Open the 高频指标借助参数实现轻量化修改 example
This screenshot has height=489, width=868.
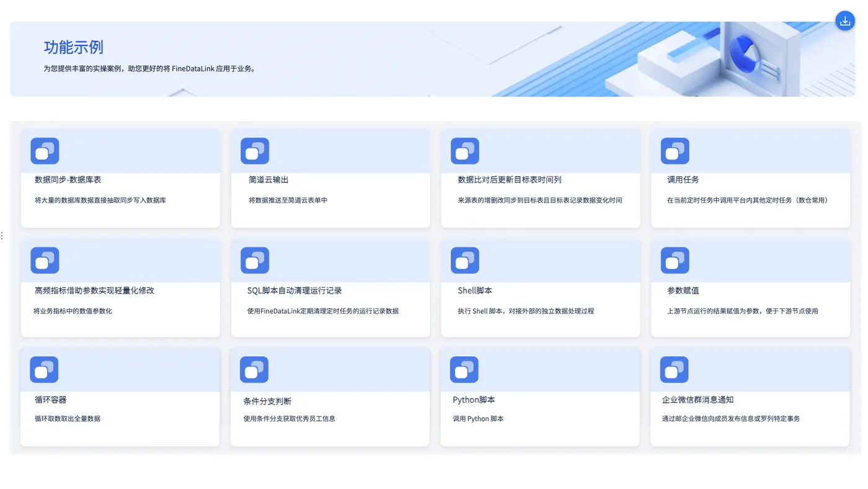(95, 290)
